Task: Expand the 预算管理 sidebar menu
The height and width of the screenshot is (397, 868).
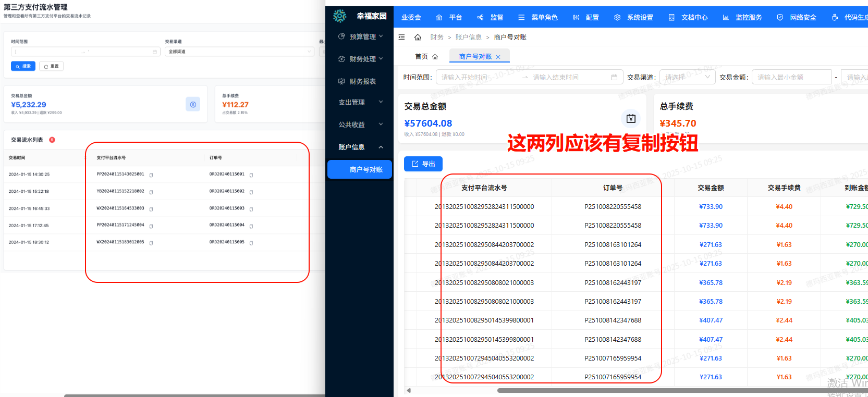Action: pyautogui.click(x=360, y=36)
